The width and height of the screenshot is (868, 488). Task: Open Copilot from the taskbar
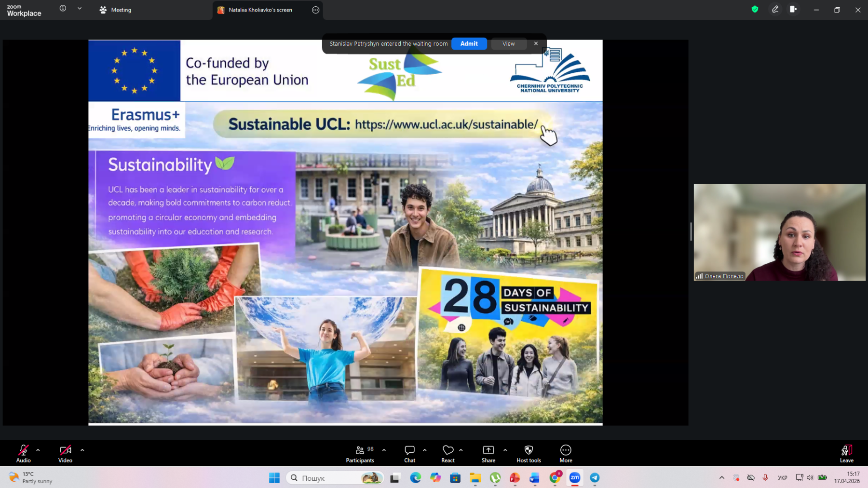tap(435, 478)
